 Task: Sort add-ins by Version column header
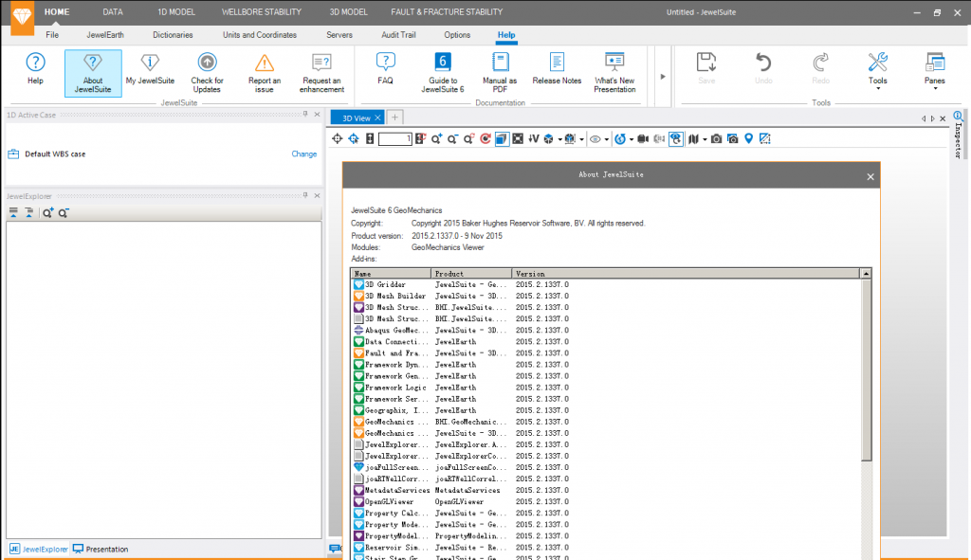pos(687,274)
